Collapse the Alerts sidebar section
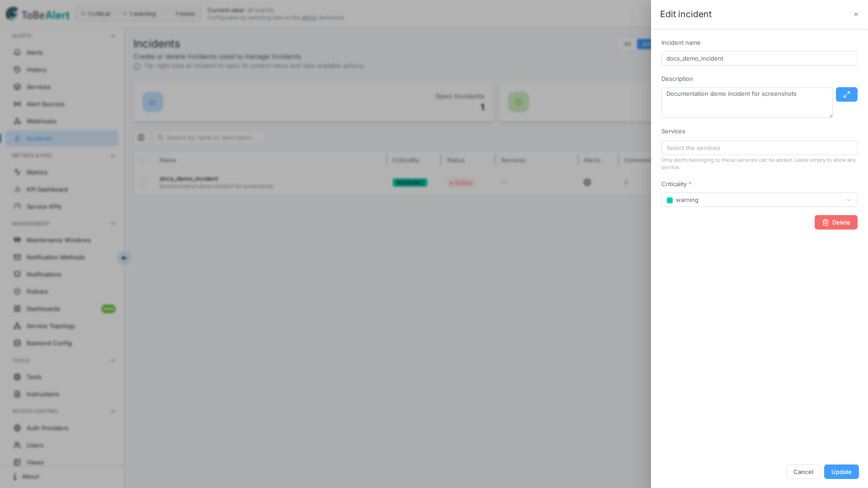 pos(113,36)
